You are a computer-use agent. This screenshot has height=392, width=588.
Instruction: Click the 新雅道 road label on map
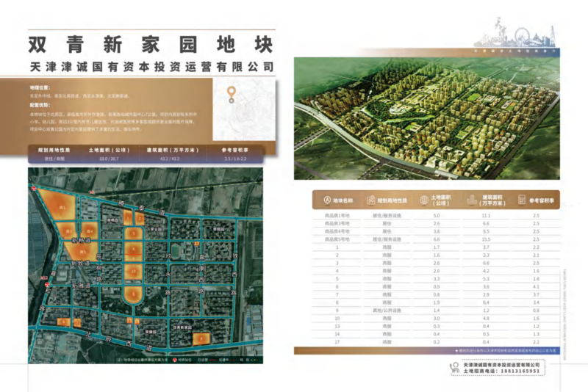pos(81,285)
